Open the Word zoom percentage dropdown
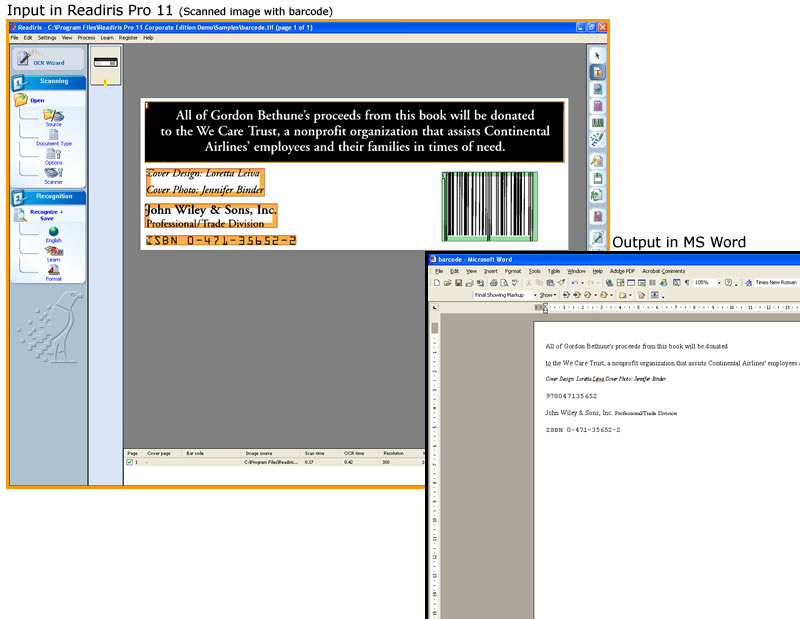This screenshot has width=800, height=619. [x=718, y=283]
